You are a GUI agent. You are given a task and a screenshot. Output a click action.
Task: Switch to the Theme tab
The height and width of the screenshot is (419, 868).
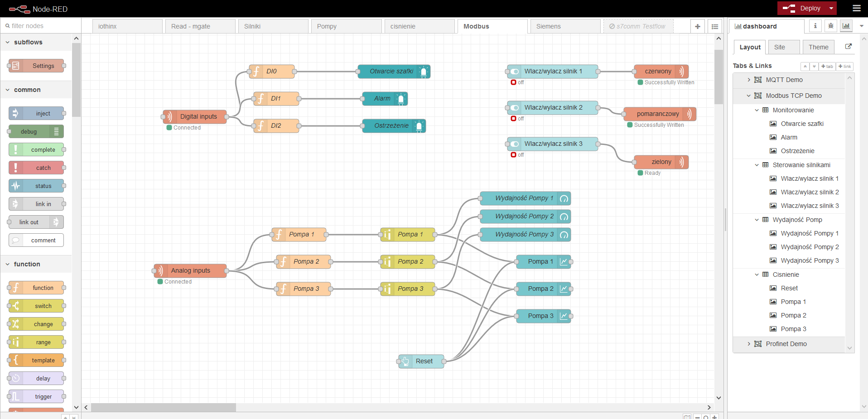point(819,47)
